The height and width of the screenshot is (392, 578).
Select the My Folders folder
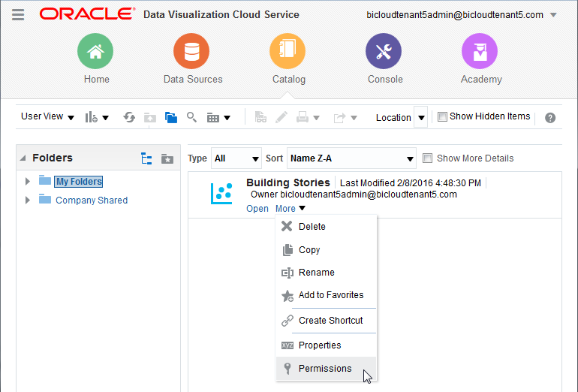(79, 182)
